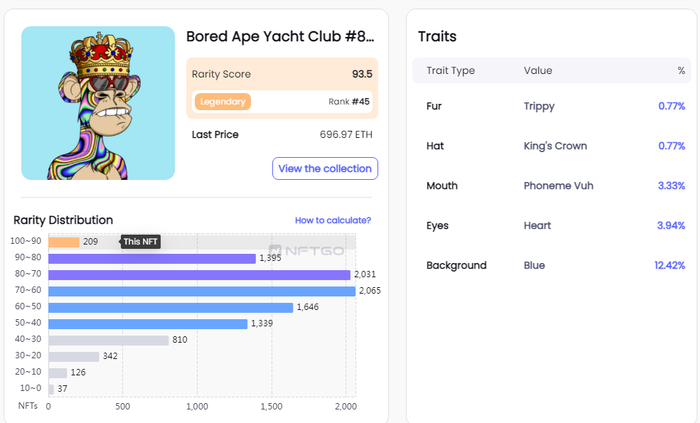This screenshot has height=423, width=700.
Task: Open the How to calculate? link
Action: pyautogui.click(x=333, y=220)
